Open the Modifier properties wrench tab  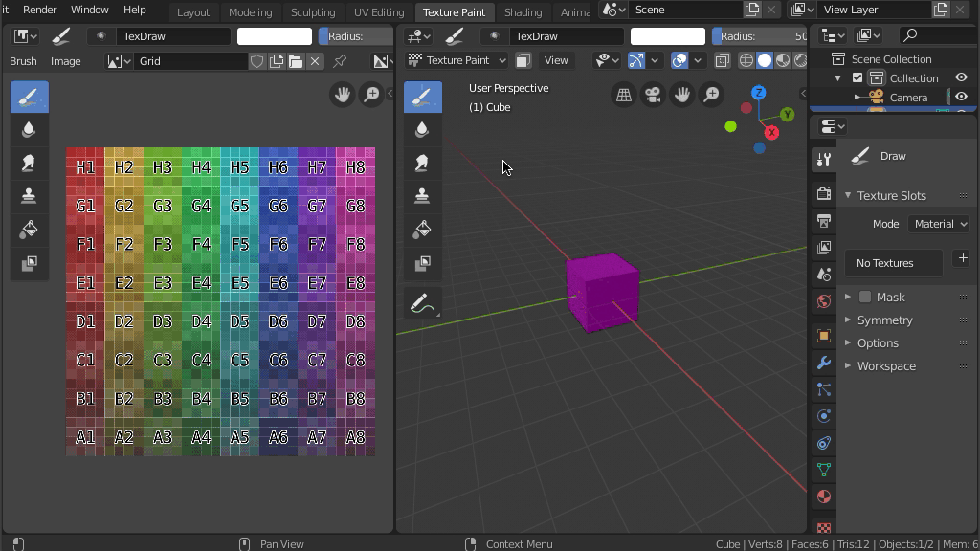(x=824, y=364)
